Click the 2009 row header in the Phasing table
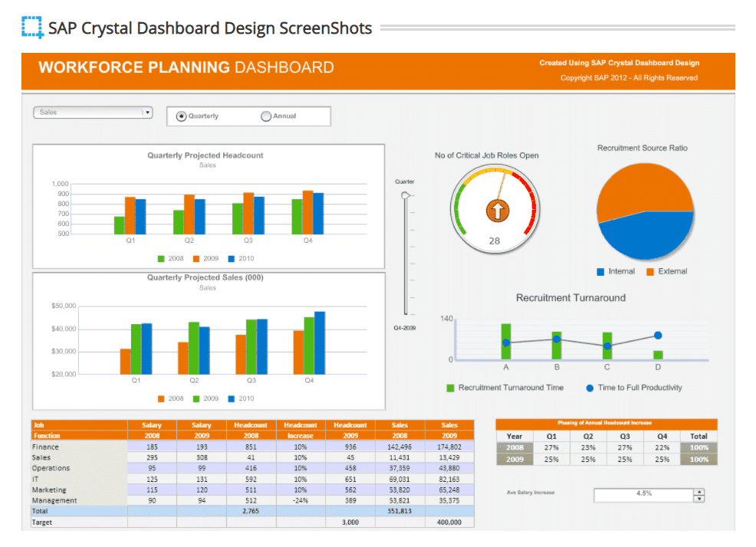The width and height of the screenshot is (756, 547). point(514,460)
